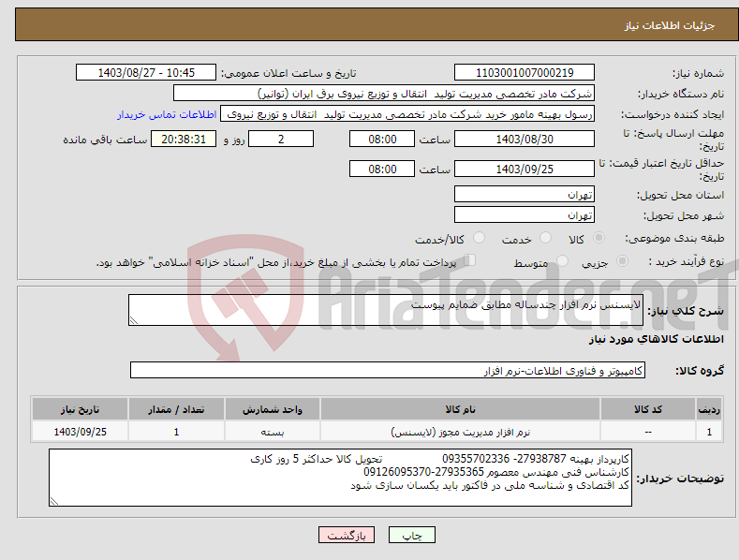Screen dimensions: 739x560
Task: Select the کالا radio button
Action: point(599,238)
